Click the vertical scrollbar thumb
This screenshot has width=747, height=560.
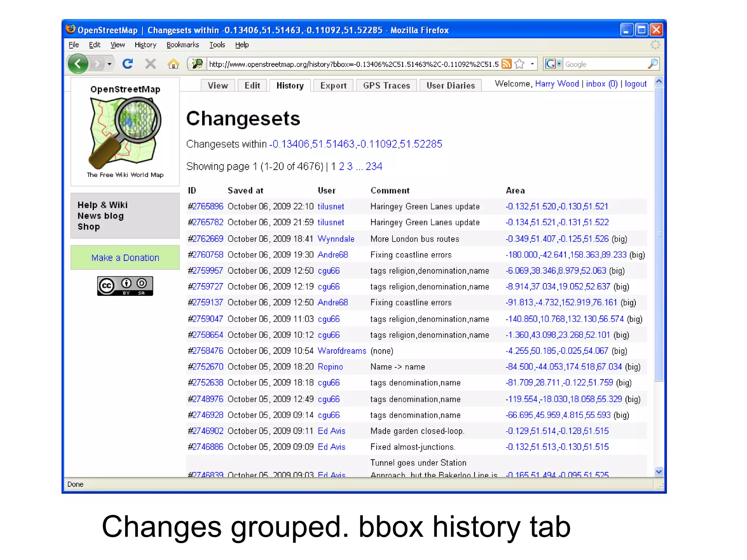tap(658, 233)
